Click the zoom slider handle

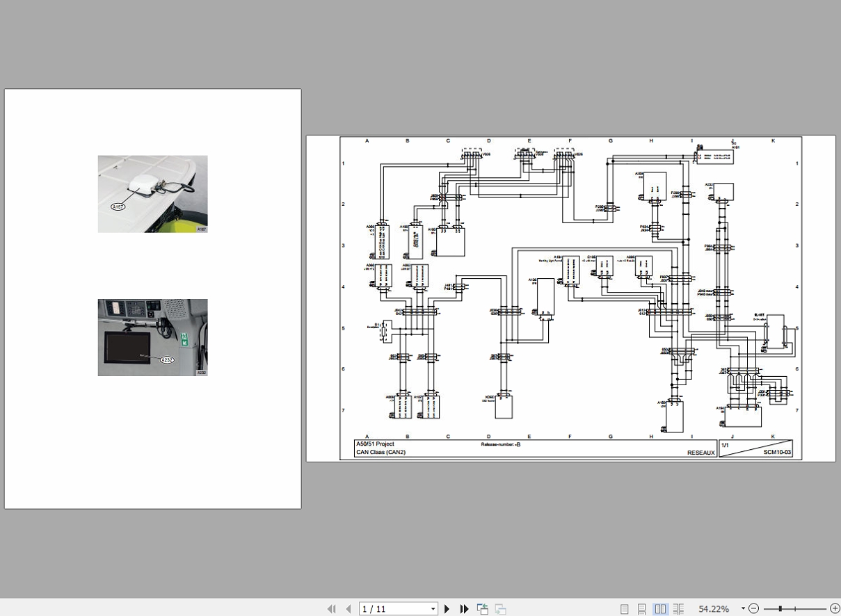(780, 609)
